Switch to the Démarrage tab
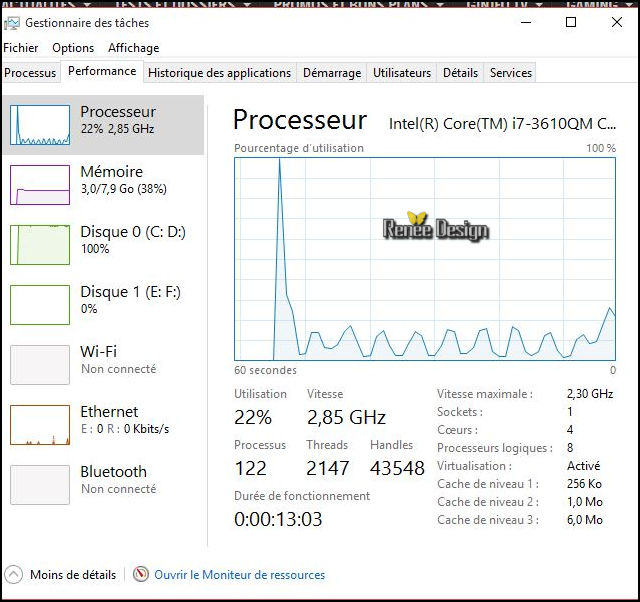The width and height of the screenshot is (640, 602). pos(332,73)
